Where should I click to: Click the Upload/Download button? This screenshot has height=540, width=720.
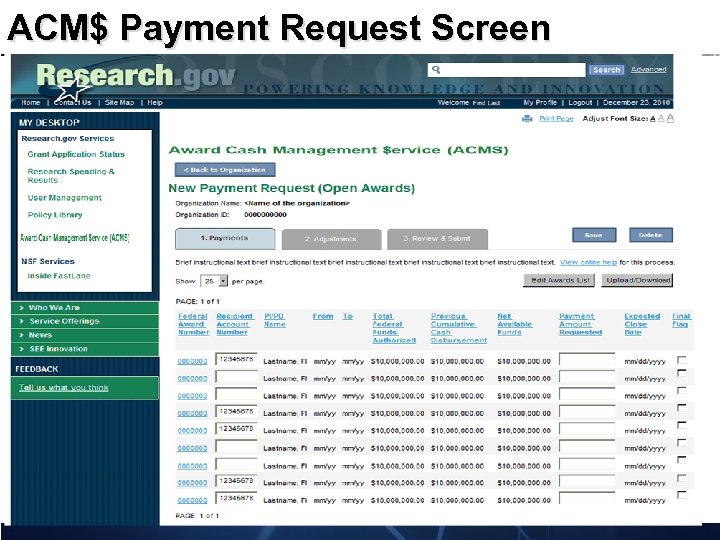click(637, 280)
